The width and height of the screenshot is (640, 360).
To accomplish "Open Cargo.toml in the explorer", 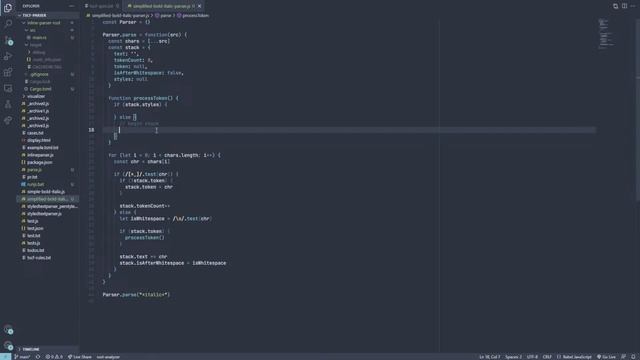I will click(48, 89).
